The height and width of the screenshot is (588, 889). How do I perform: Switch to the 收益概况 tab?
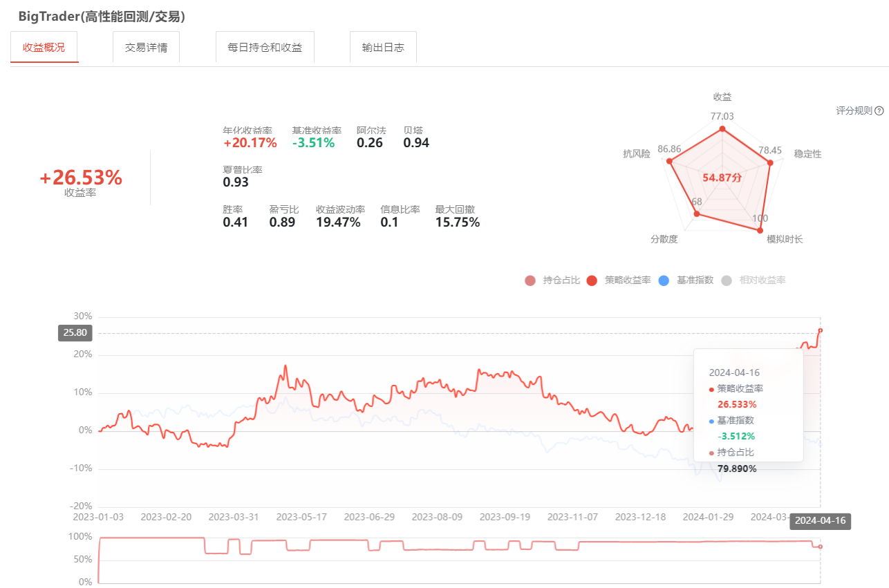pos(44,47)
